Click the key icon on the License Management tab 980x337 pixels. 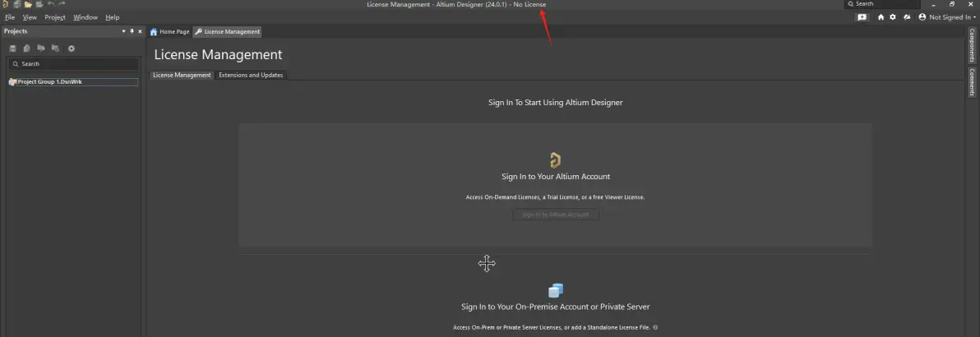click(x=199, y=31)
